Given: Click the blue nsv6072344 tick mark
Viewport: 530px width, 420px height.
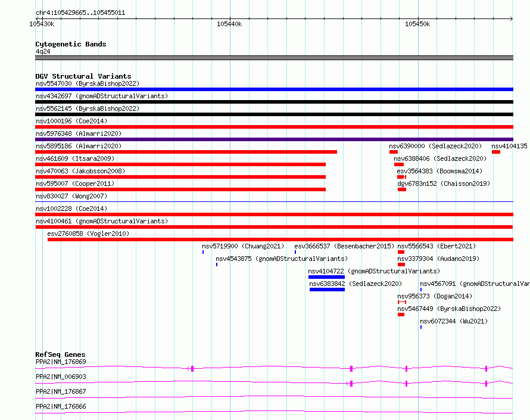Looking at the screenshot, I should pyautogui.click(x=421, y=327).
